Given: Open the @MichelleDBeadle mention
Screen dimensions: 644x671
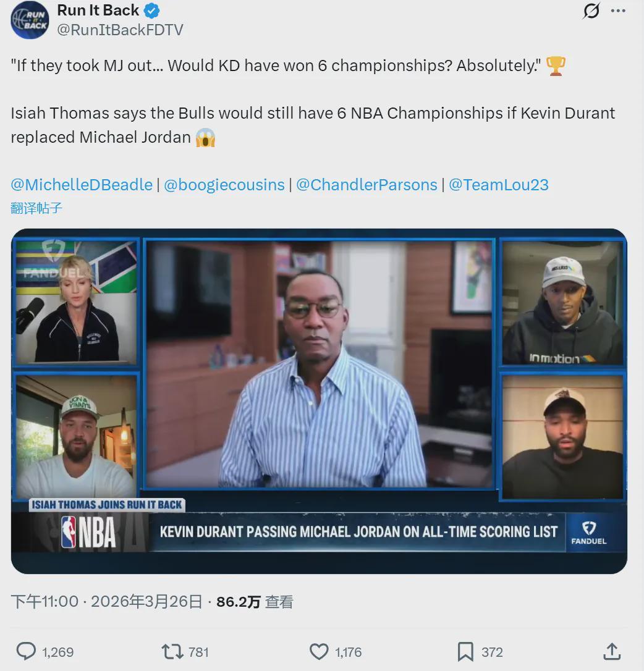Looking at the screenshot, I should pos(82,185).
